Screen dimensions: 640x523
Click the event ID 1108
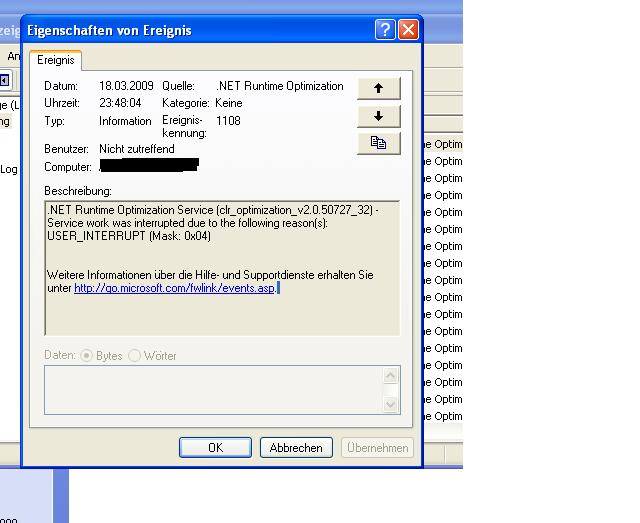[x=228, y=121]
